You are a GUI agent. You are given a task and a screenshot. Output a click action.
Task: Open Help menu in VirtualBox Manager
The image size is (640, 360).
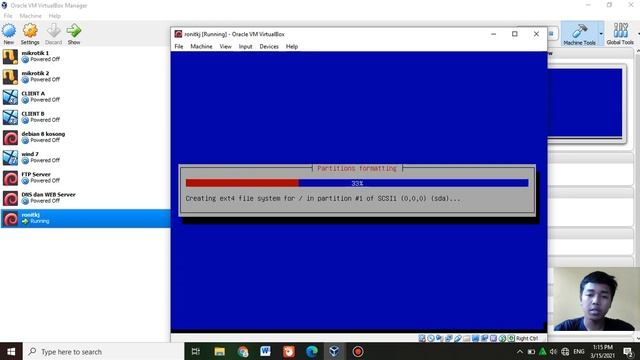(54, 16)
